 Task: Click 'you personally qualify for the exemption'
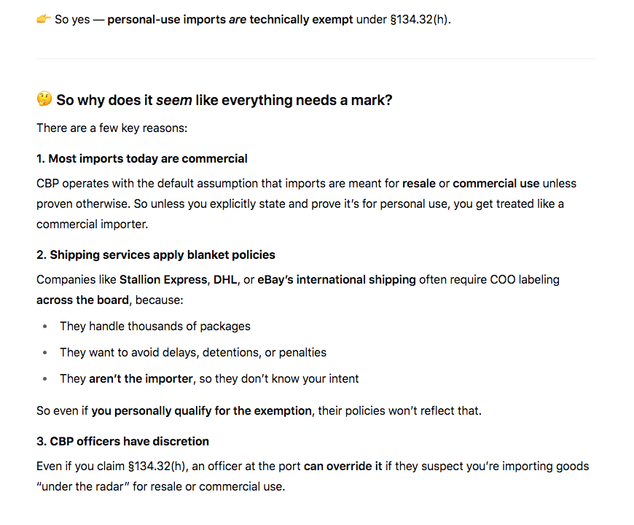pos(201,411)
